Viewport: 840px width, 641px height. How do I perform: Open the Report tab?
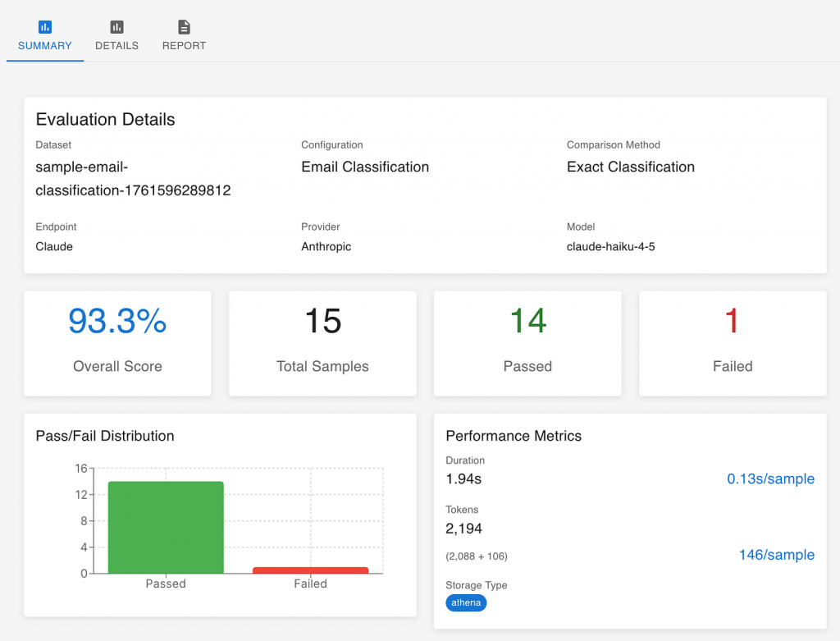(184, 46)
